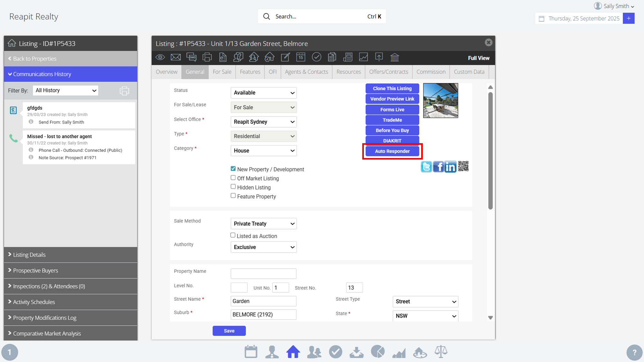Open Category dropdown showing House
644x362 pixels.
pos(263,151)
